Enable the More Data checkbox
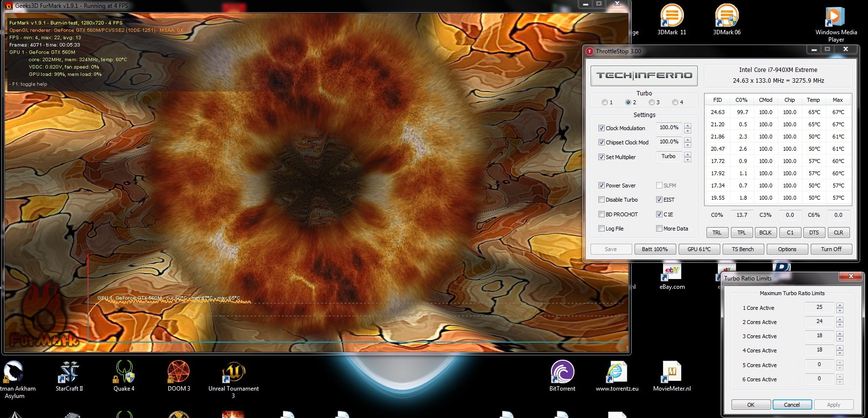Image resolution: width=868 pixels, height=418 pixels. pyautogui.click(x=659, y=229)
